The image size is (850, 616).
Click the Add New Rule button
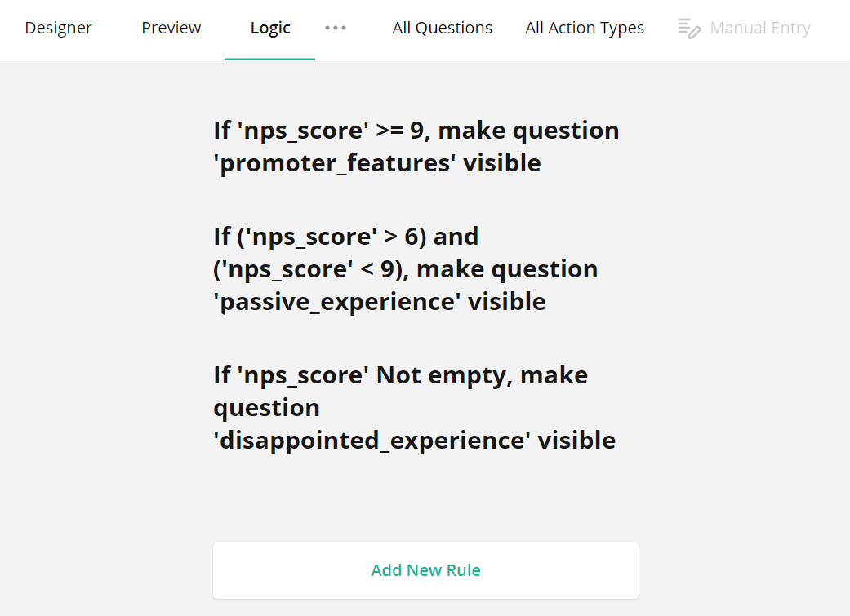coord(425,569)
